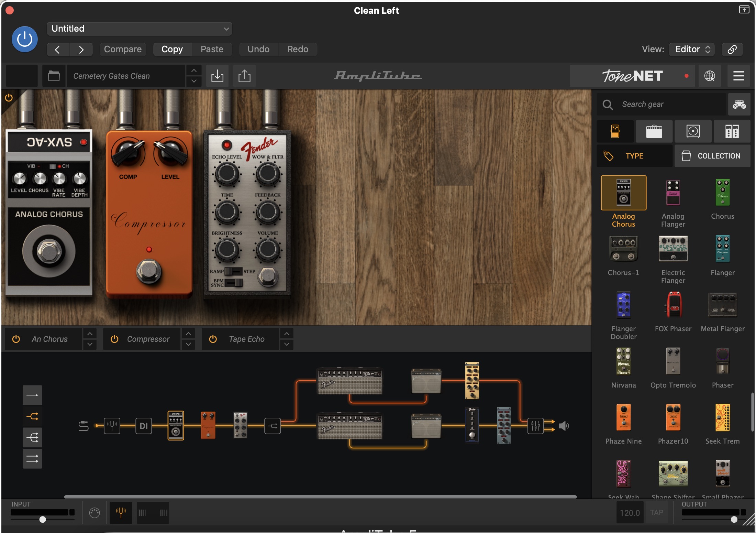756x533 pixels.
Task: Select the Phaze Nine pedal
Action: coord(623,417)
